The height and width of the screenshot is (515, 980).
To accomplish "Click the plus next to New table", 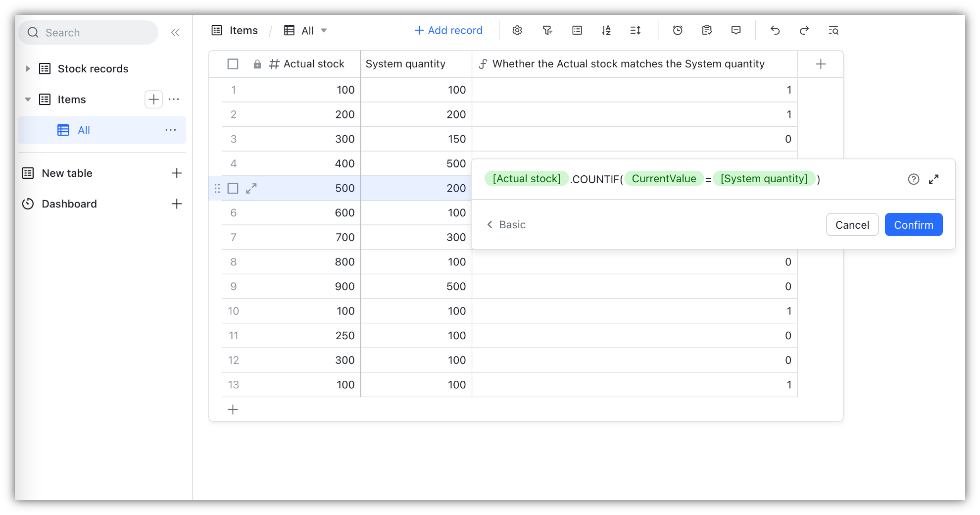I will tap(177, 173).
